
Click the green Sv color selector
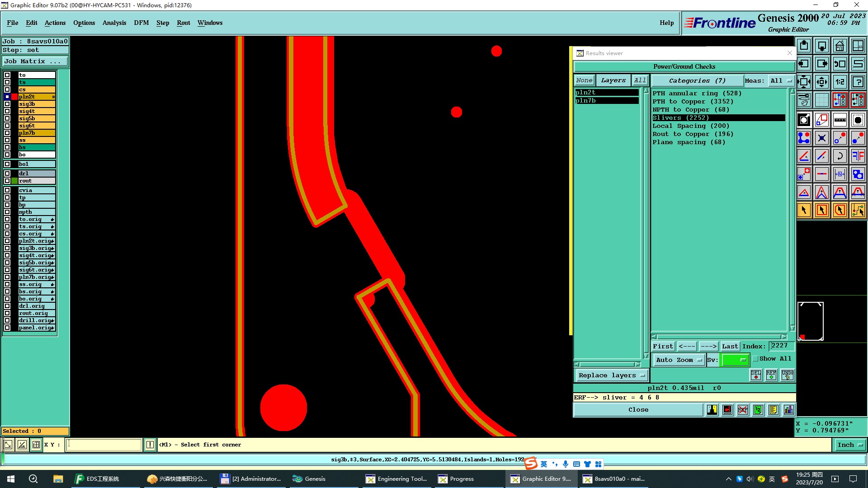[735, 360]
